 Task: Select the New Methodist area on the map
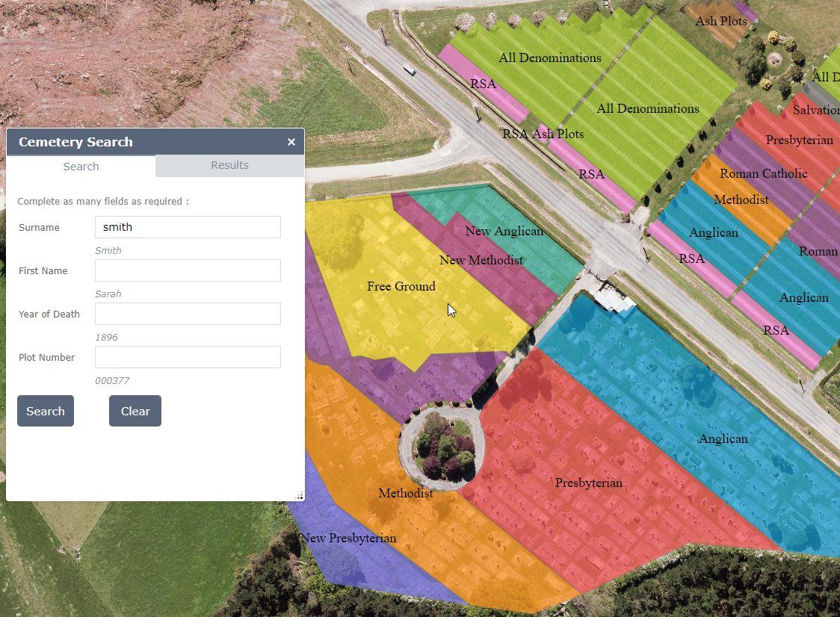point(481,260)
